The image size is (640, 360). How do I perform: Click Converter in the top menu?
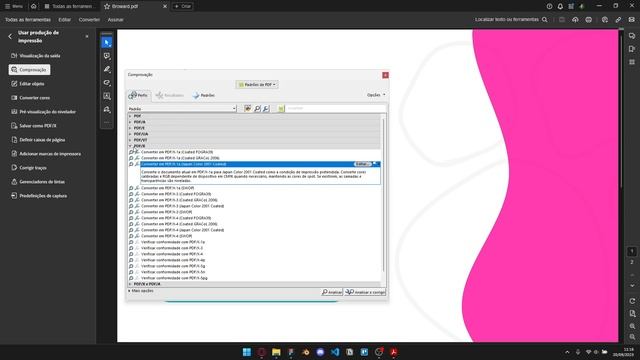click(89, 20)
